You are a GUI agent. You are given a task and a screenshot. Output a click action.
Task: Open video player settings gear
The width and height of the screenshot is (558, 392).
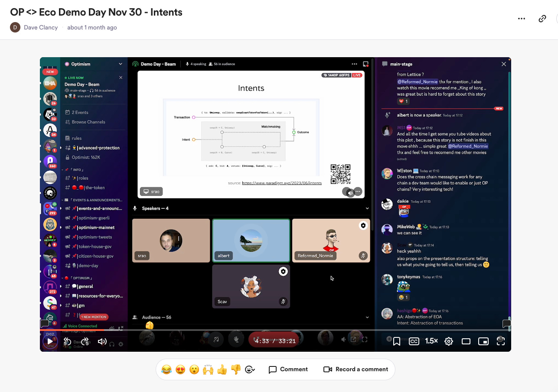tap(449, 341)
